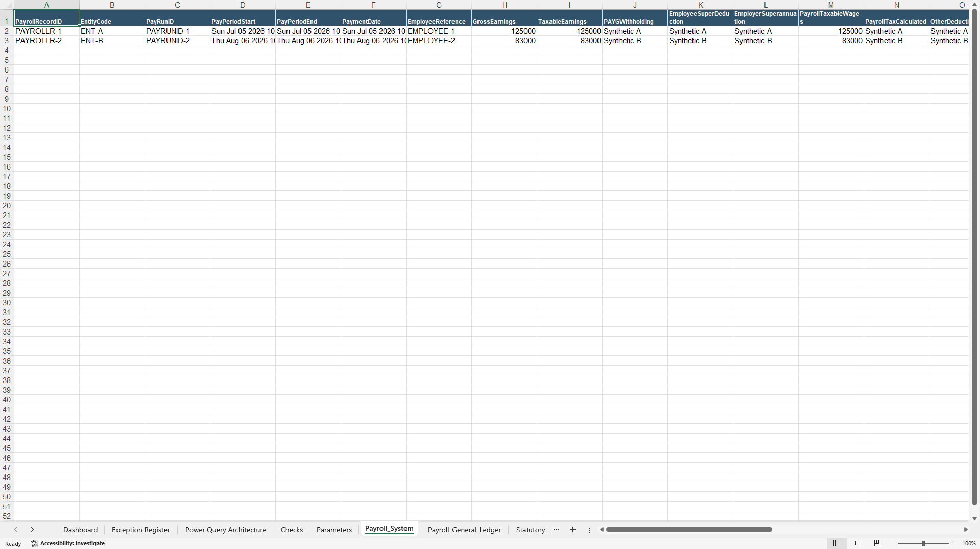Select cell ENT-B
Viewport: 980px width, 549px height.
[112, 41]
